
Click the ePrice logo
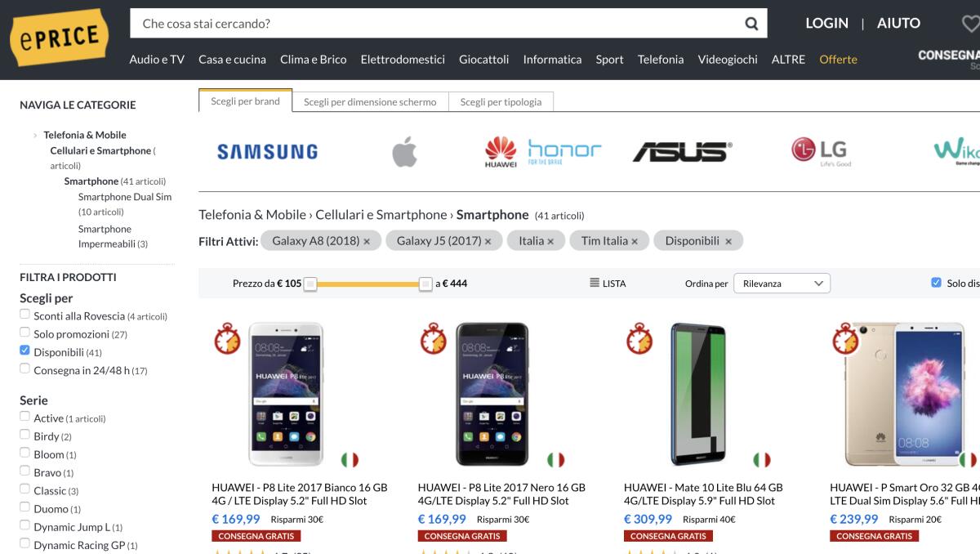(x=58, y=38)
